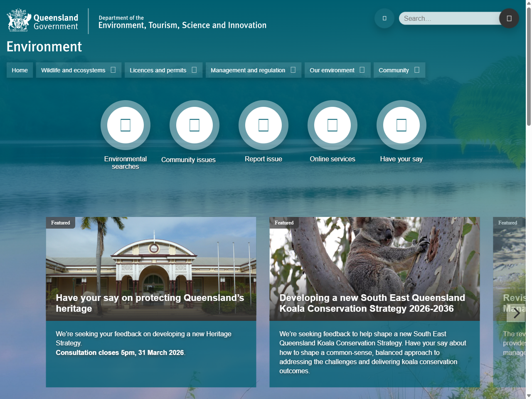
Task: Click the Report issue icon
Action: click(x=263, y=125)
